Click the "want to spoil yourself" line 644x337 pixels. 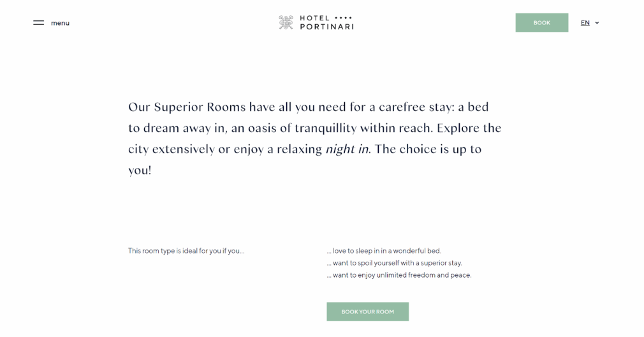[393, 263]
